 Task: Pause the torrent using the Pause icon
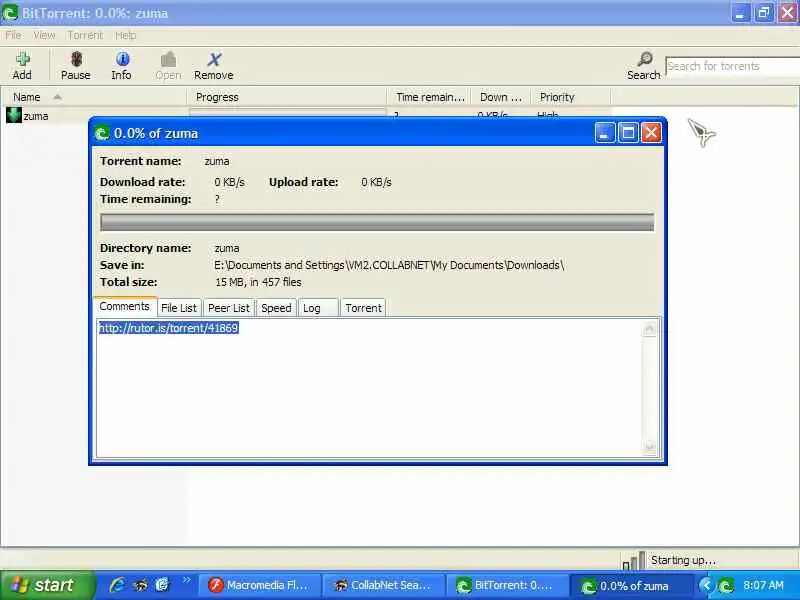(x=76, y=59)
